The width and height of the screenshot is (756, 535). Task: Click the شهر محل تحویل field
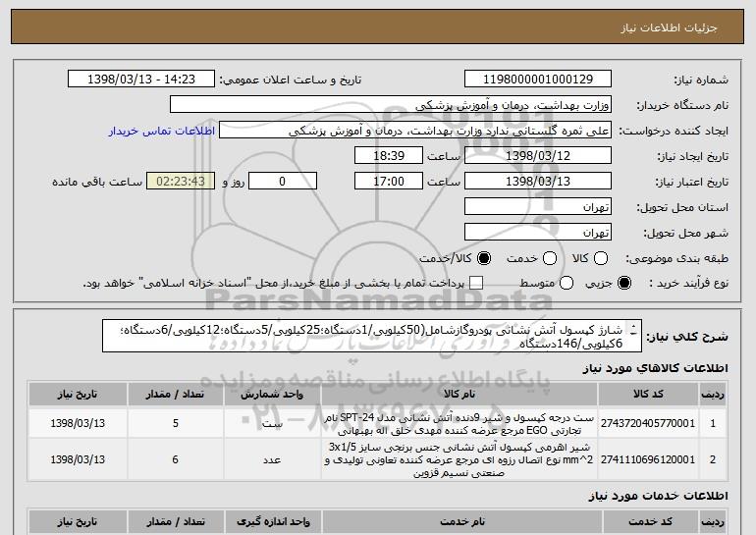point(538,233)
